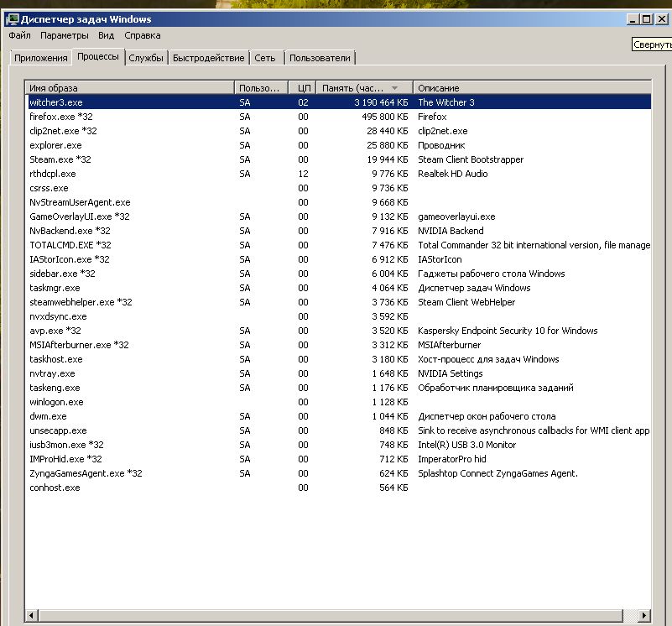Click the Steam Client Bootstrapper description
This screenshot has height=626, width=672.
point(471,159)
